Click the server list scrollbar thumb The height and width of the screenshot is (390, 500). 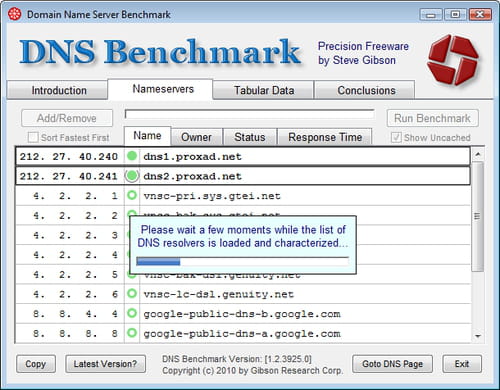click(478, 216)
